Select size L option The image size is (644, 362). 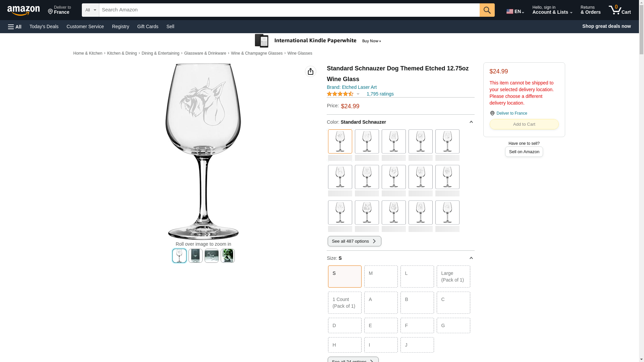click(x=417, y=277)
